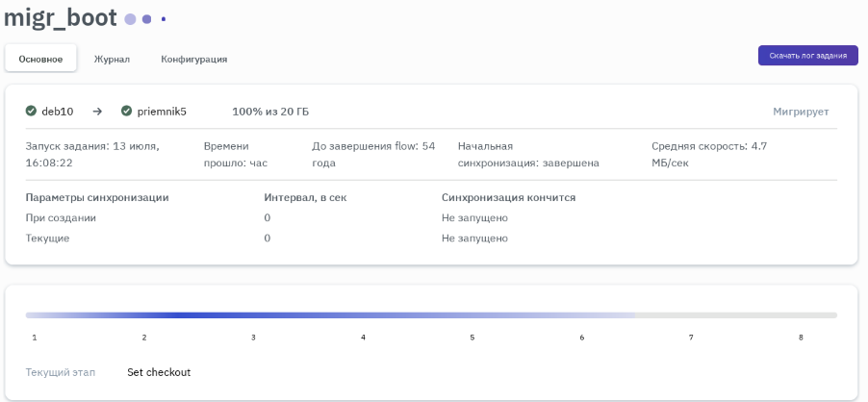This screenshot has height=402, width=868.
Task: Select stage marker 4 on progress bar
Action: [x=363, y=338]
